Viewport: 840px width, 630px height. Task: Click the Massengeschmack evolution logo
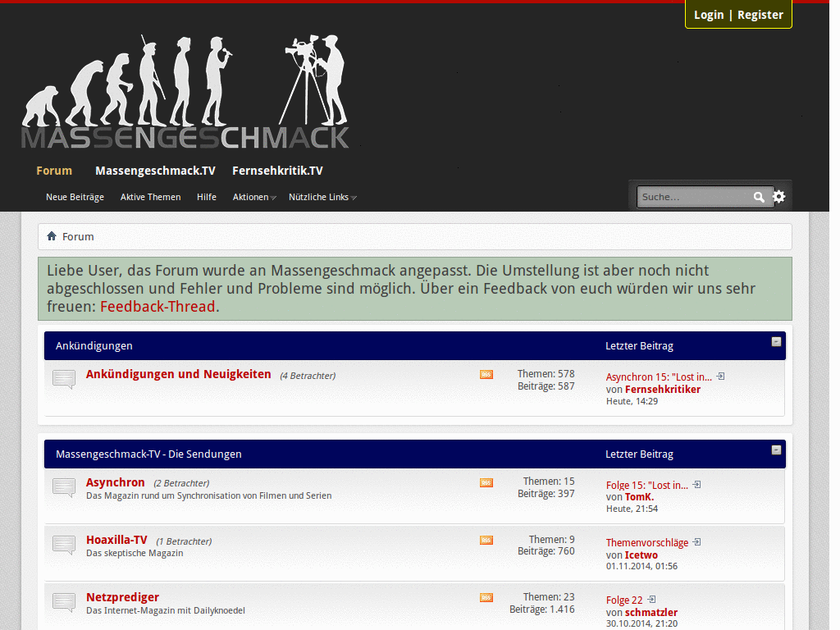click(x=185, y=92)
